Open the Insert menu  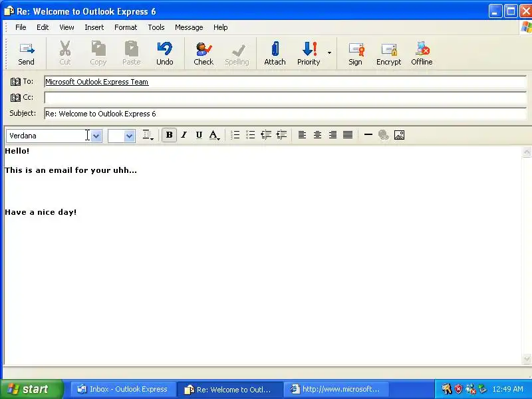click(94, 27)
